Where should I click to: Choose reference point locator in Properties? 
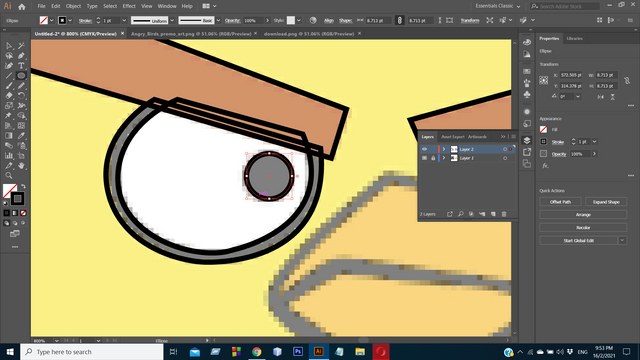(x=544, y=80)
